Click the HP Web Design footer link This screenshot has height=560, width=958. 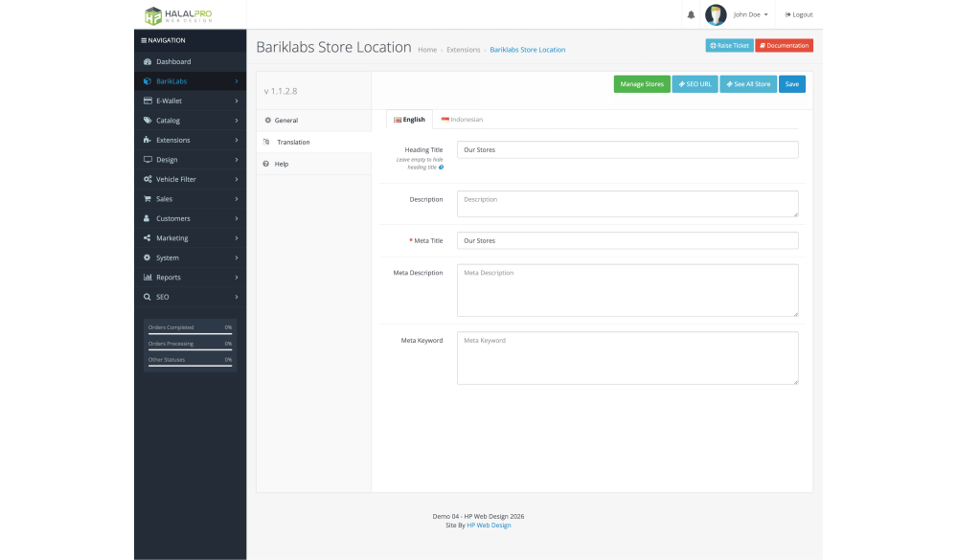[x=489, y=525]
